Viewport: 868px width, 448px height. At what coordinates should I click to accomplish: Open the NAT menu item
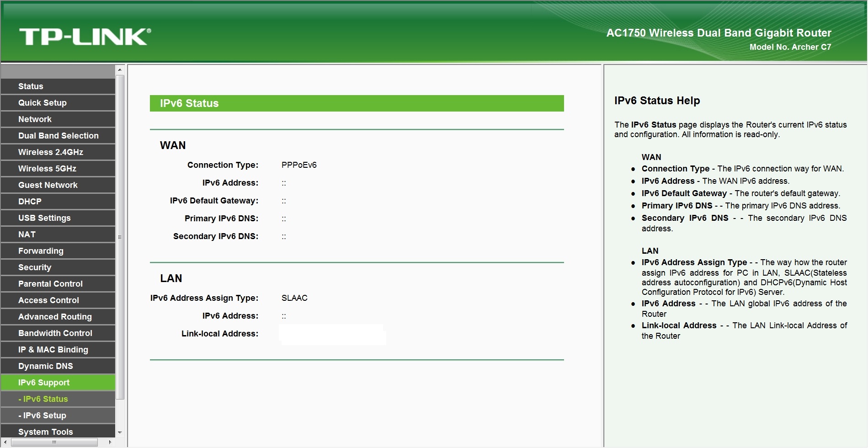point(58,235)
